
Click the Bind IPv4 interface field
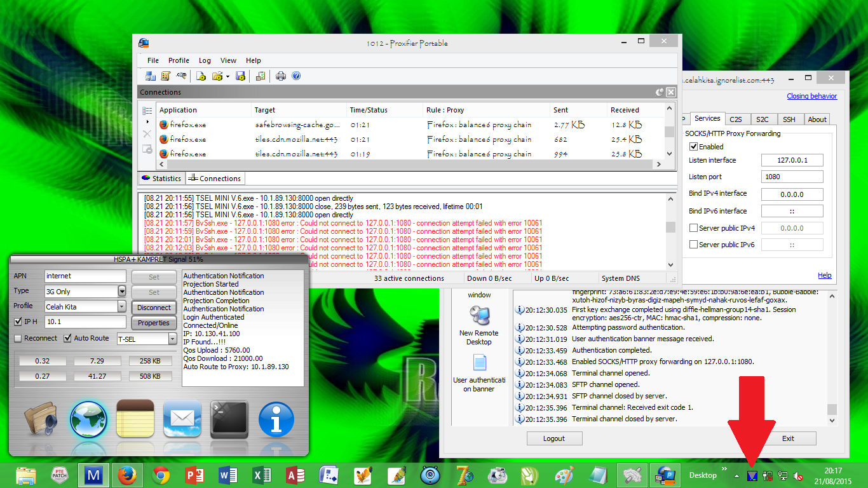[x=792, y=195]
